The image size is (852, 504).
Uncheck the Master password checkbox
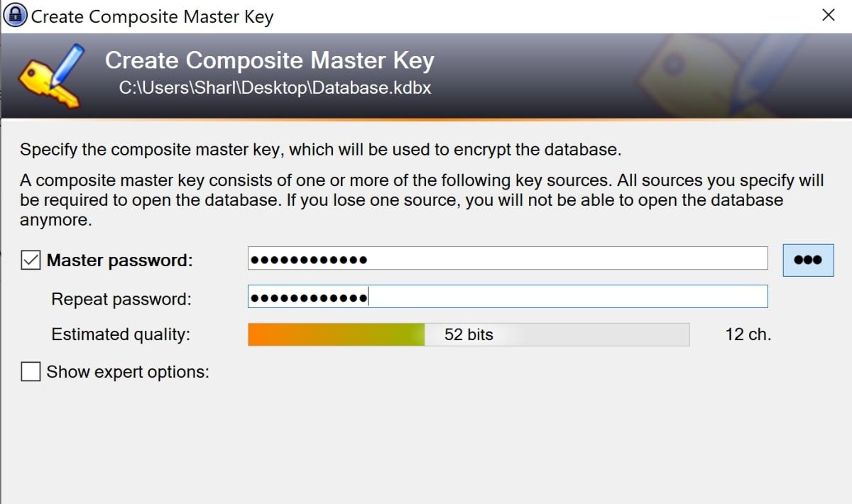[x=31, y=261]
